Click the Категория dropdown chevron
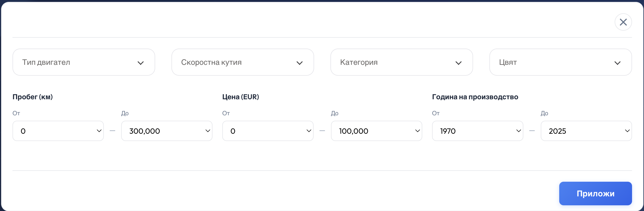 (x=458, y=63)
